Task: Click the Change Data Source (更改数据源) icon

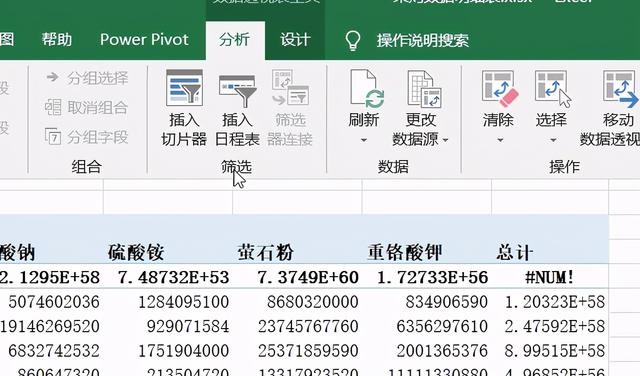Action: click(x=424, y=89)
